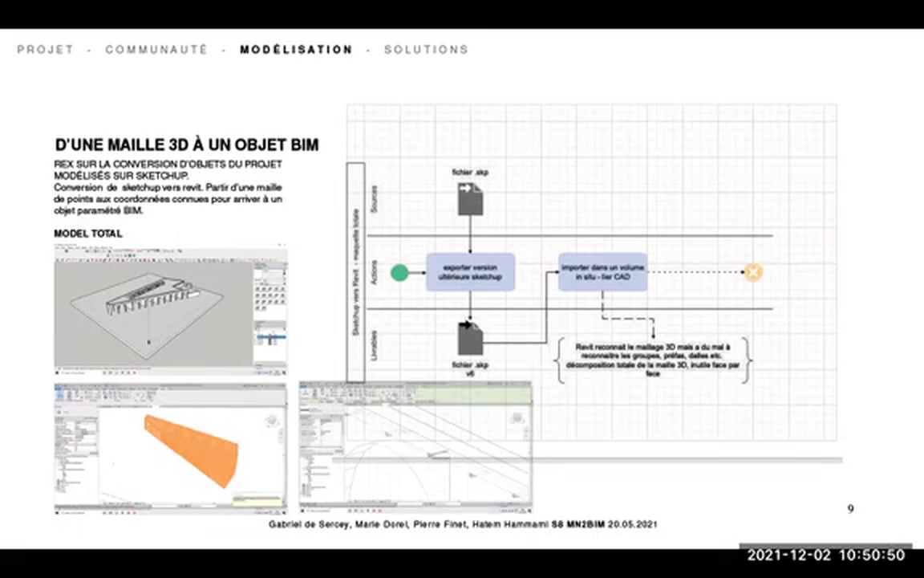This screenshot has width=924, height=578.
Task: Click the green start event circle
Action: (399, 273)
